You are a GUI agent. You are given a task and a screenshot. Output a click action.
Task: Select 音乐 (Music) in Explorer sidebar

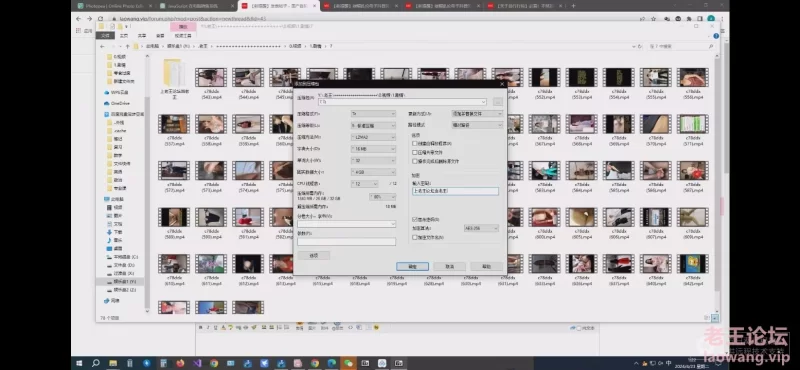115,240
